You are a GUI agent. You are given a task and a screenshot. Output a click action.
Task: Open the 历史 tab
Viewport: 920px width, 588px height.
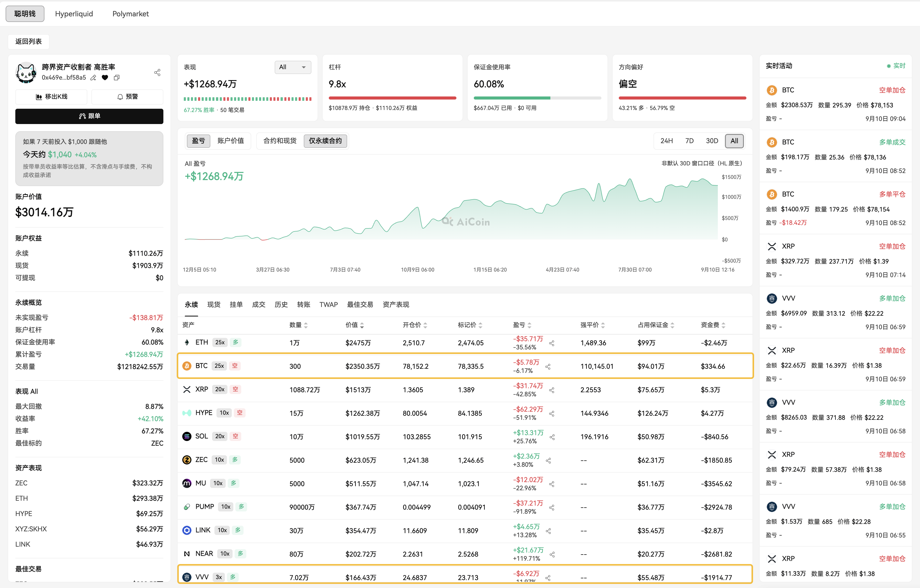[x=281, y=304]
